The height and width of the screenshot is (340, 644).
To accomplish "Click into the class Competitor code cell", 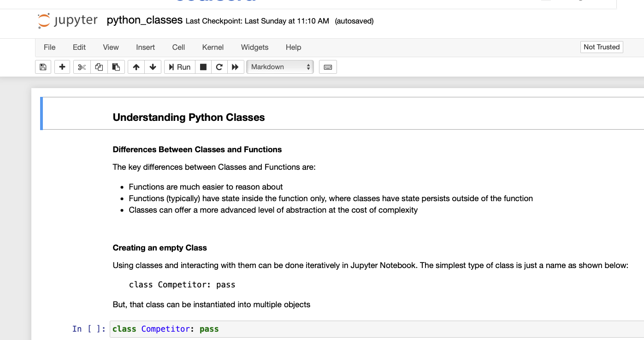I will click(369, 329).
